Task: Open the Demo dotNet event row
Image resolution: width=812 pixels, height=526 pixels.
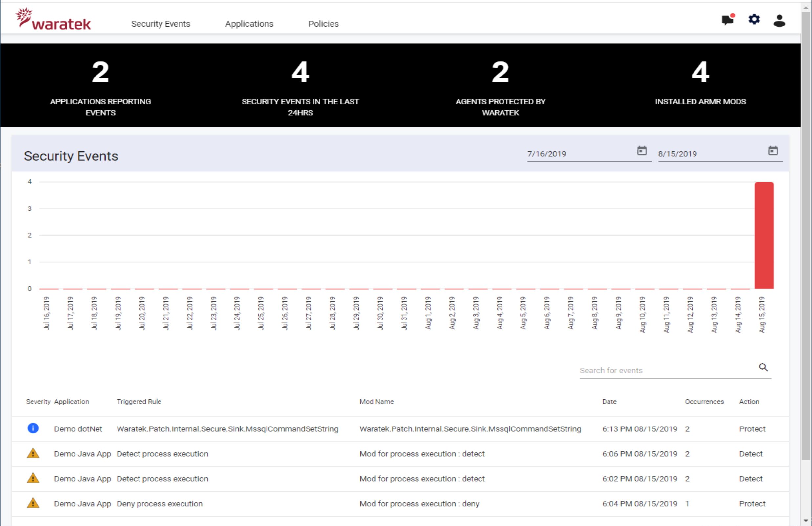Action: pos(78,429)
